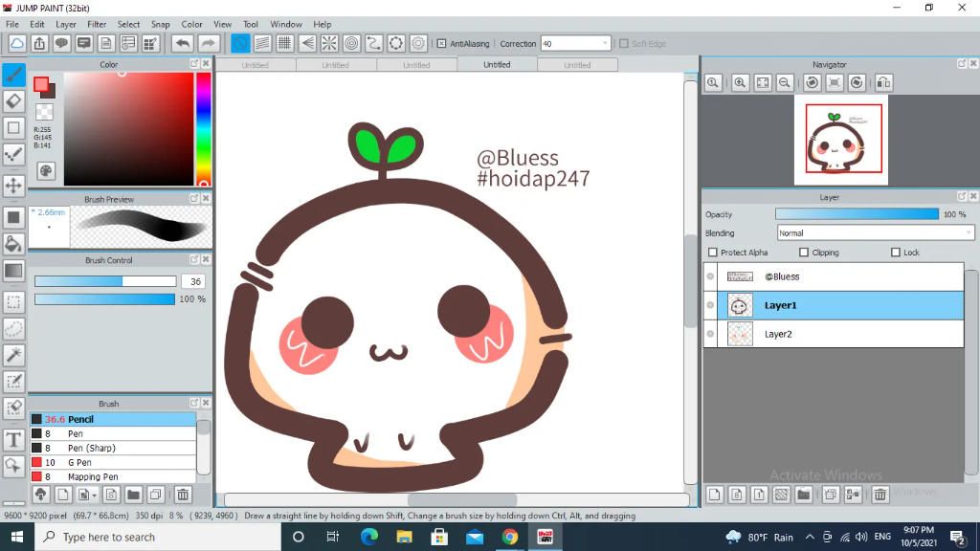Screen dimensions: 980x551
Task: Click Zoom In in the Navigator
Action: pos(740,82)
